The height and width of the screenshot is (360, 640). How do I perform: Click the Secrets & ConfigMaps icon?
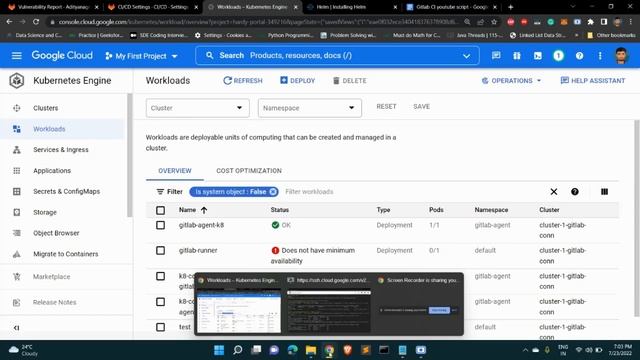tap(17, 191)
